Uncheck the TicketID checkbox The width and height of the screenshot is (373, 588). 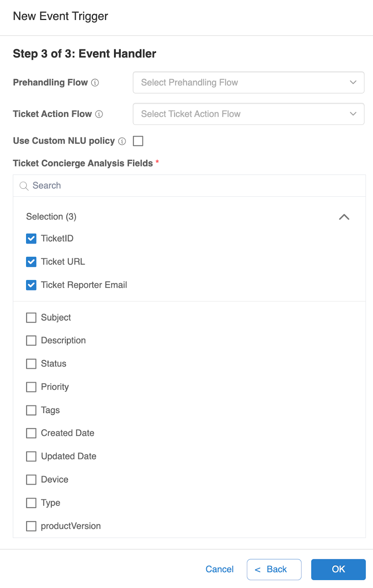pyautogui.click(x=31, y=239)
